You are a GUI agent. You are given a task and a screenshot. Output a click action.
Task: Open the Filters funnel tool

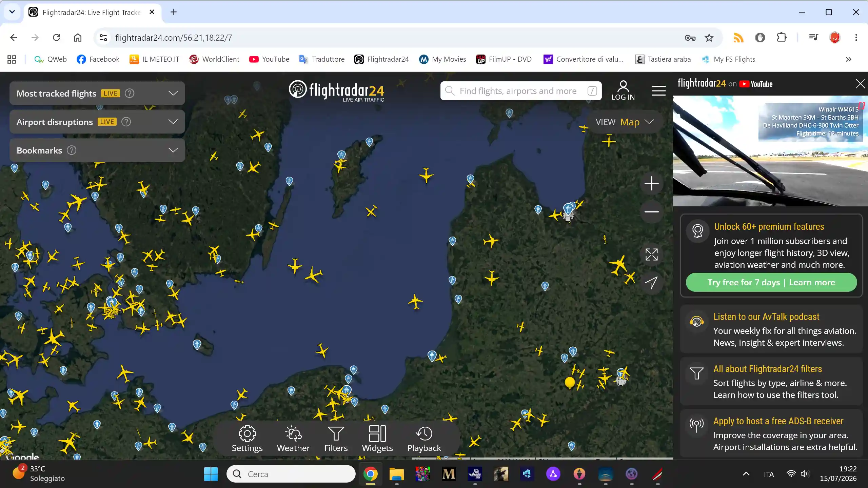[x=336, y=439]
